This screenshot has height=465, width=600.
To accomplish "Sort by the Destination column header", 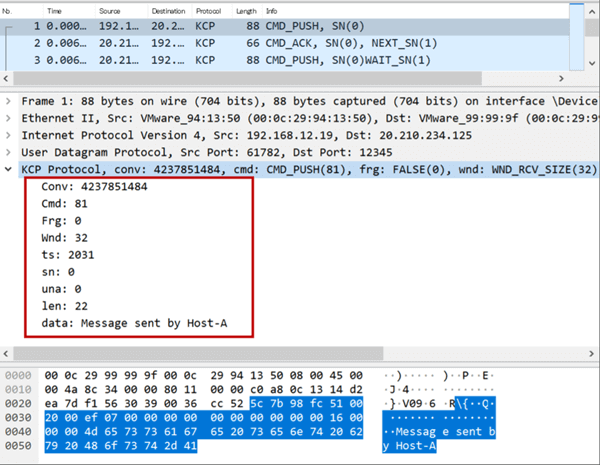I will [x=168, y=11].
